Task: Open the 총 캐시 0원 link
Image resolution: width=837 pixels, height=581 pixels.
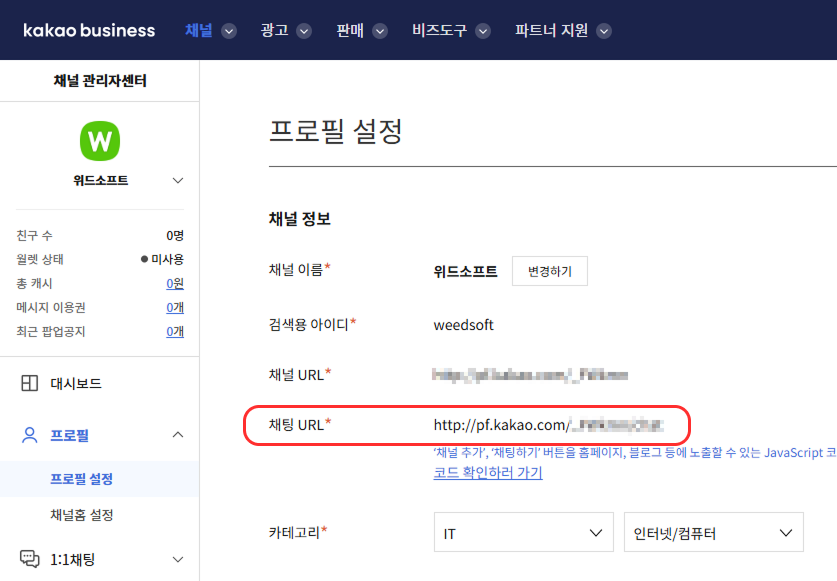Action: pyautogui.click(x=175, y=284)
